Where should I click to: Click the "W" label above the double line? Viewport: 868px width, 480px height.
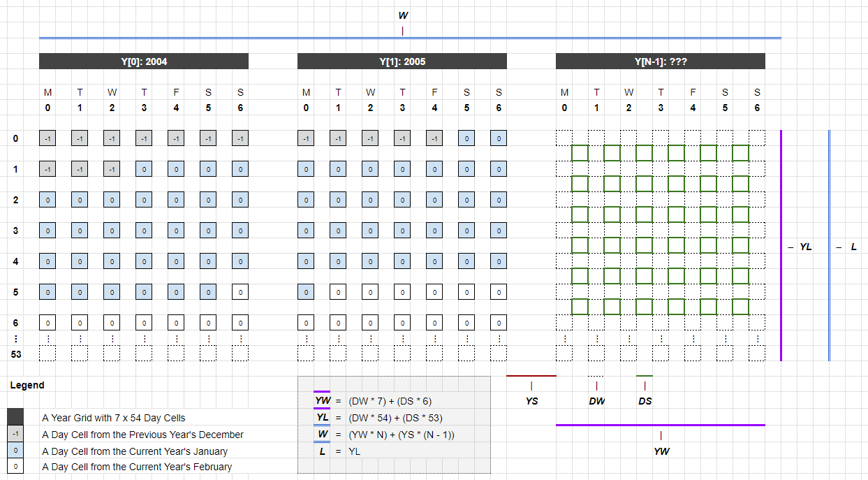pos(403,15)
